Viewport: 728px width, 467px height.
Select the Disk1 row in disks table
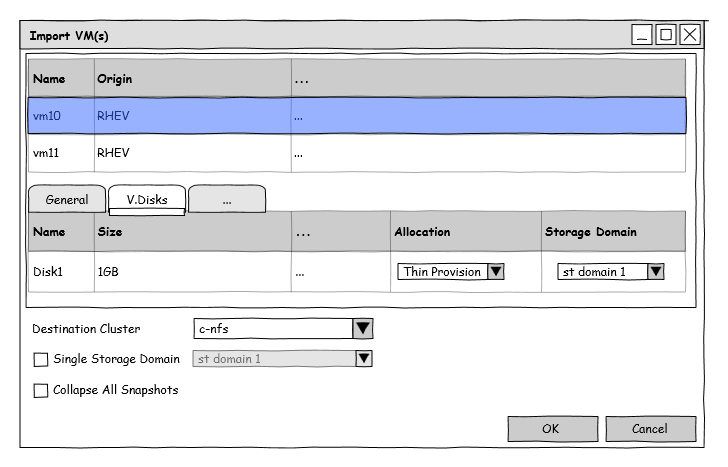[200, 272]
